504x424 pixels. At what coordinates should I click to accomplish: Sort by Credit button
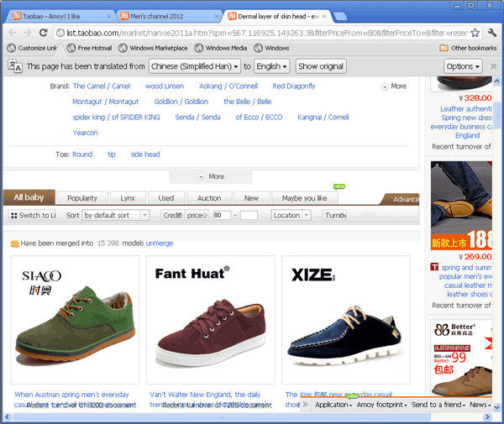click(172, 215)
